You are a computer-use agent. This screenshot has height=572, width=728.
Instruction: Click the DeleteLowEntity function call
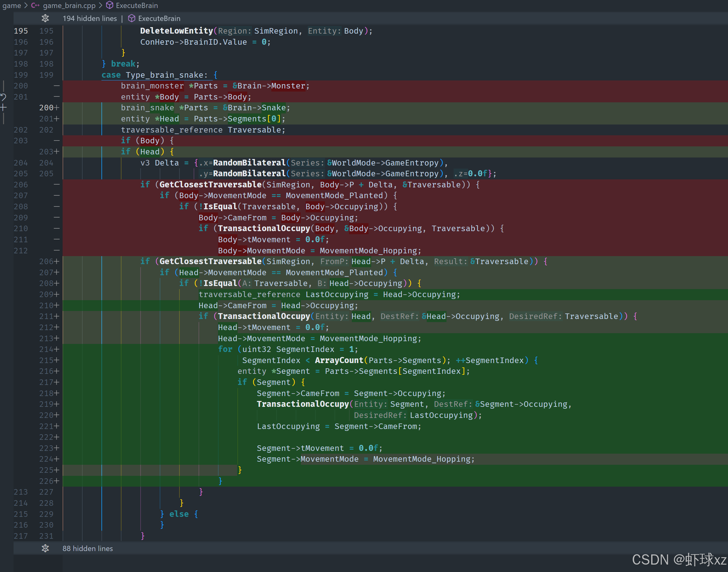176,31
